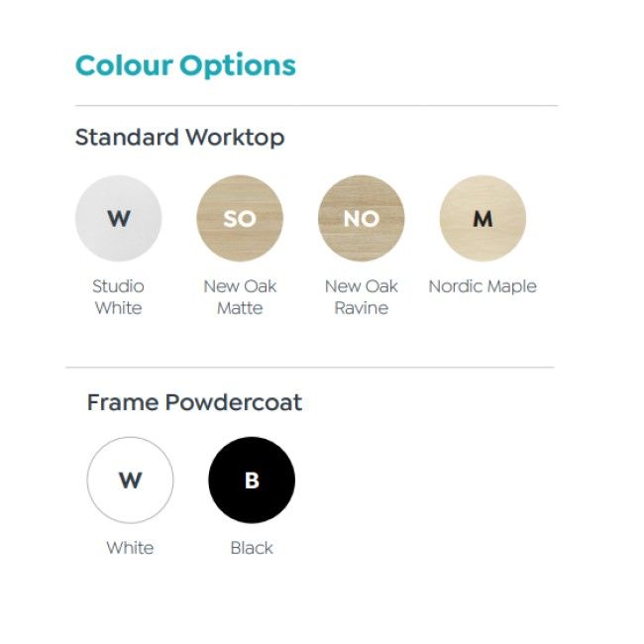Click the "B" letter on the black swatch
This screenshot has width=644, height=644.
(x=252, y=481)
